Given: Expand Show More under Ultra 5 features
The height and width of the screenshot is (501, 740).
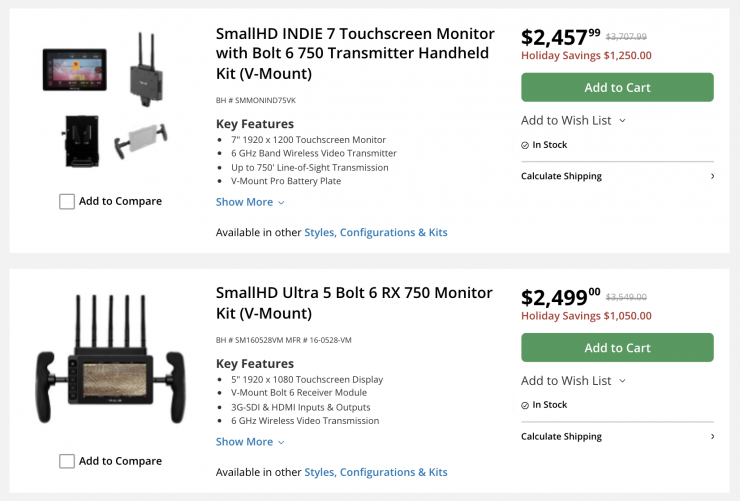Looking at the screenshot, I should click(250, 442).
